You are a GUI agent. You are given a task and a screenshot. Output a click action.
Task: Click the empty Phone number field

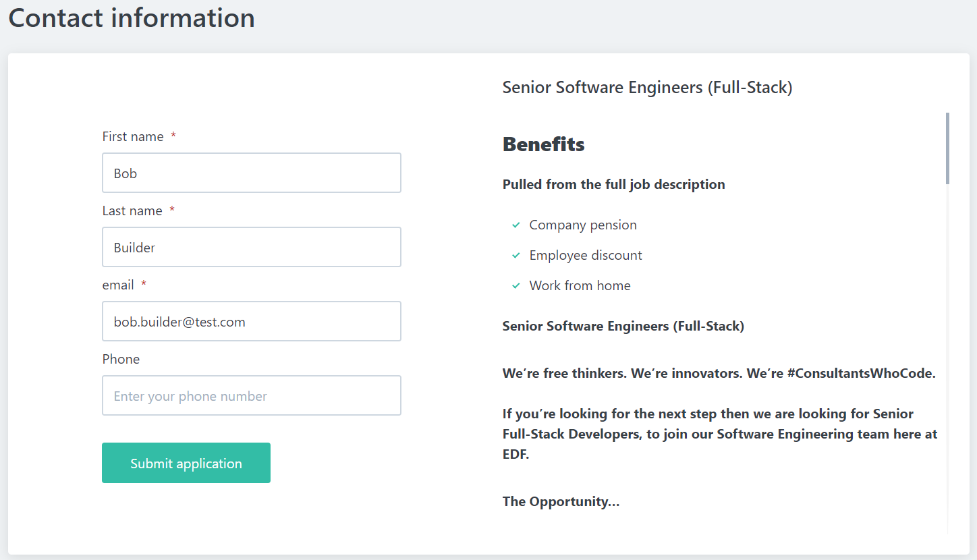251,395
